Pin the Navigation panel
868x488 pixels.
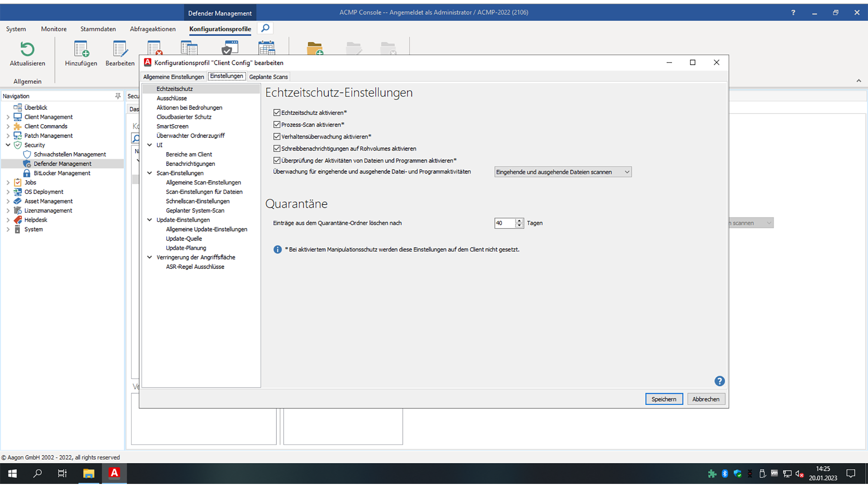click(x=118, y=96)
